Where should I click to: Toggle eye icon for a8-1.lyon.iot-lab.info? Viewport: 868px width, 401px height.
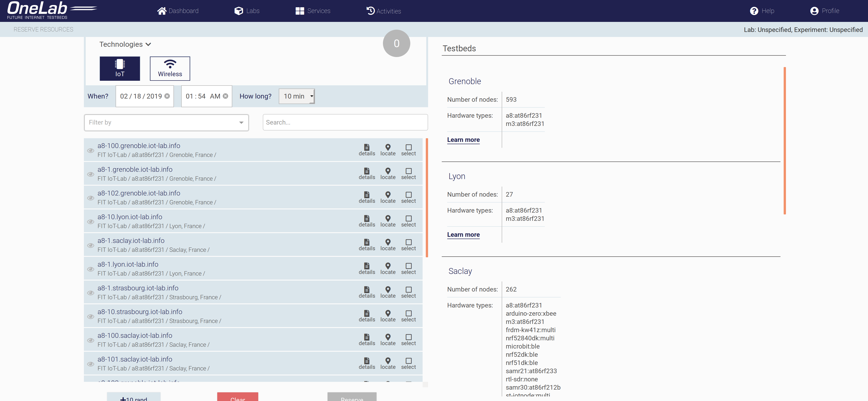coord(91,269)
